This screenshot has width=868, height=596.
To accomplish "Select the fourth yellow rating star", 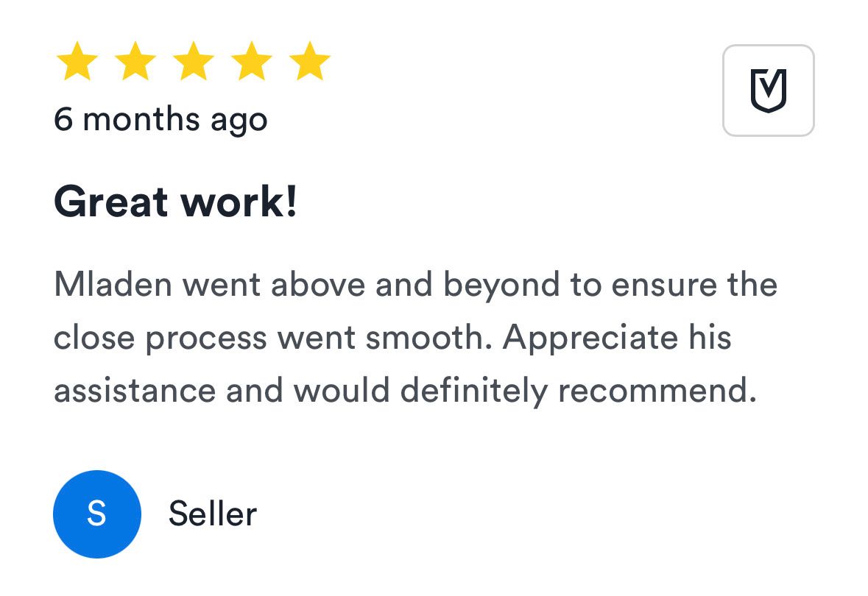I will (251, 63).
